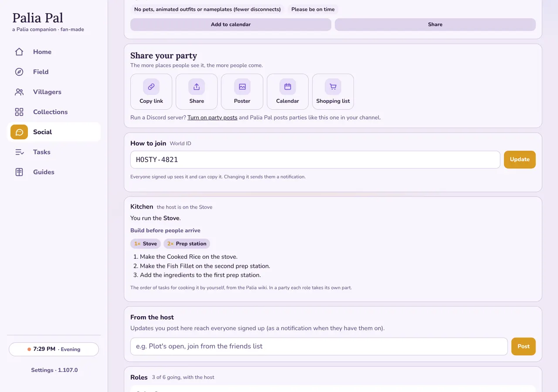Click the 2× Prep station chip
This screenshot has height=392, width=558.
187,243
